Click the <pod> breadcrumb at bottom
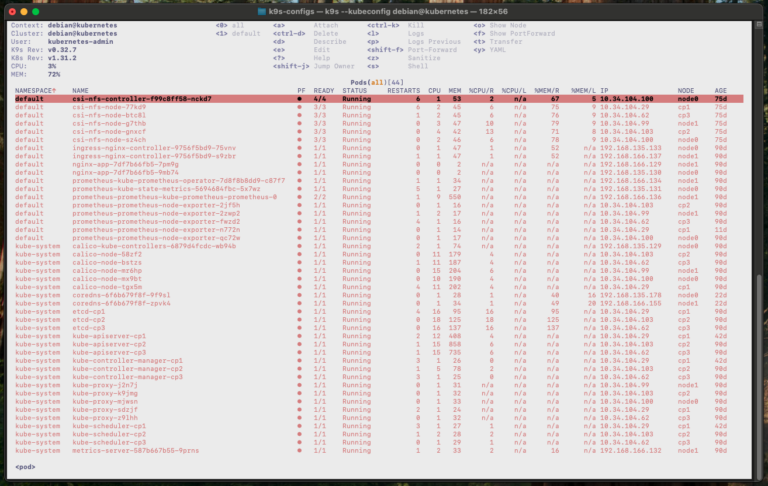 [26, 467]
